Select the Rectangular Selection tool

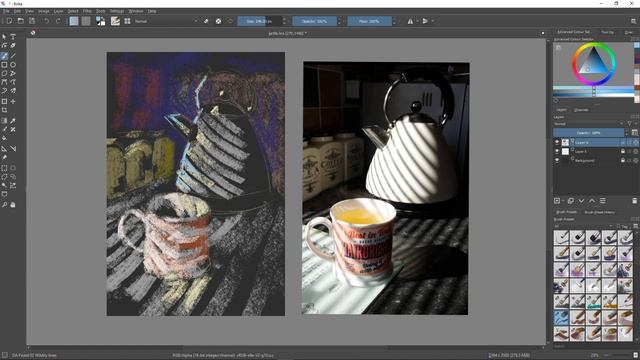click(4, 168)
